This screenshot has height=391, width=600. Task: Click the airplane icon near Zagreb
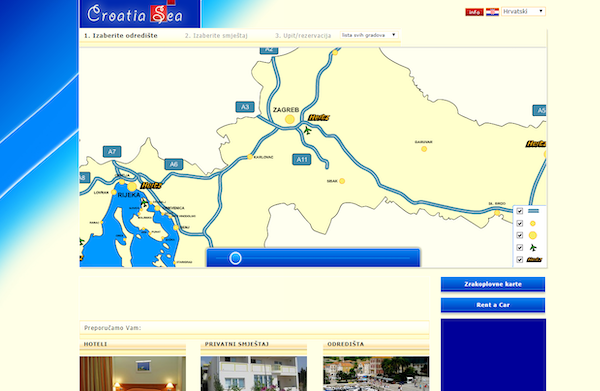307,131
